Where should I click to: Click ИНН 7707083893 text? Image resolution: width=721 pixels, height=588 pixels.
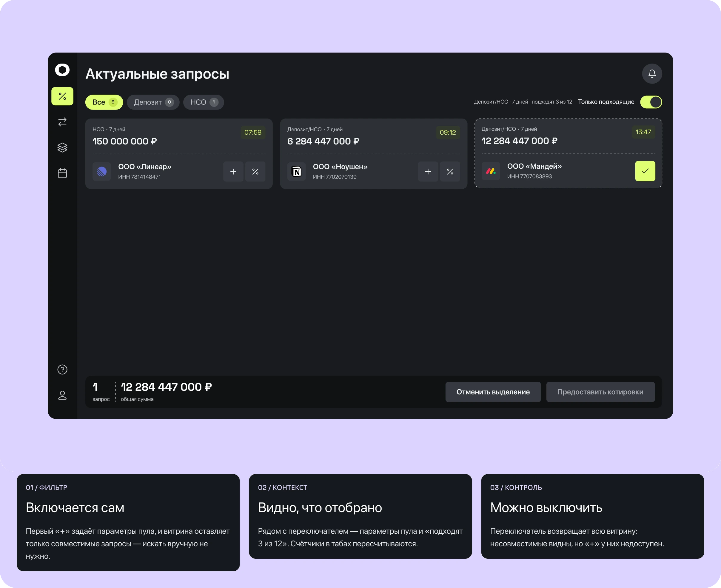coord(529,176)
